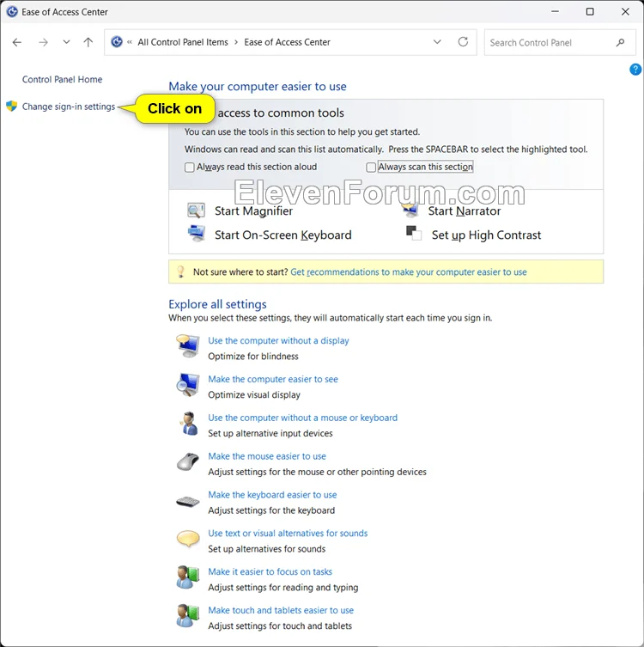Open Make the computer easier to see

(x=273, y=379)
